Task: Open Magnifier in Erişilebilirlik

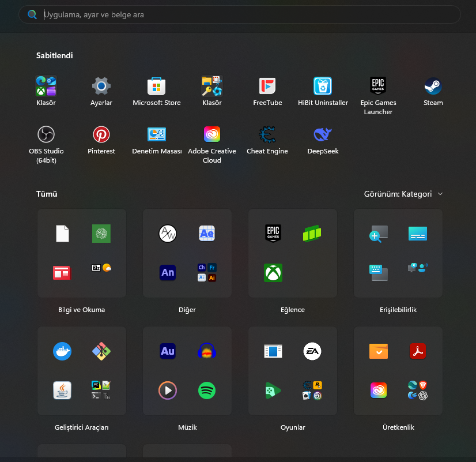Action: [x=379, y=234]
